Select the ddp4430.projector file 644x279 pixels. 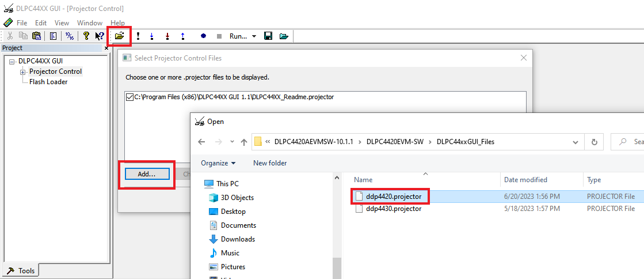(394, 209)
